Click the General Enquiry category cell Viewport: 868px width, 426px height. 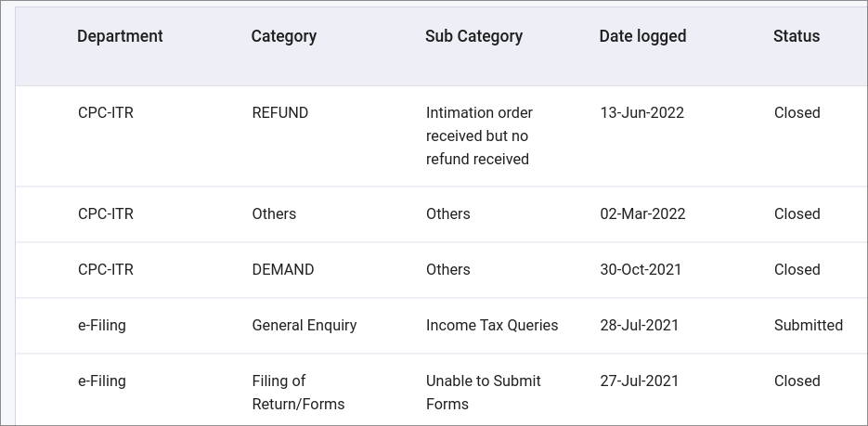pos(304,326)
